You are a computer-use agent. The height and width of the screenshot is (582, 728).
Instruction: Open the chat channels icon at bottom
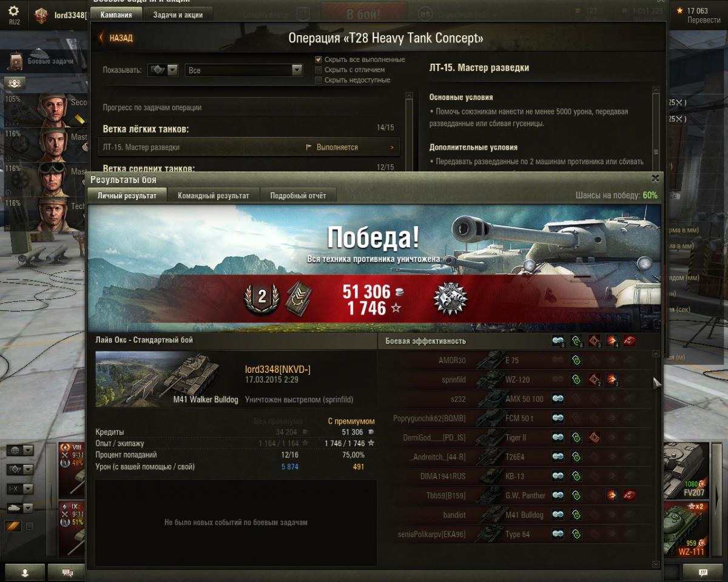[x=67, y=572]
